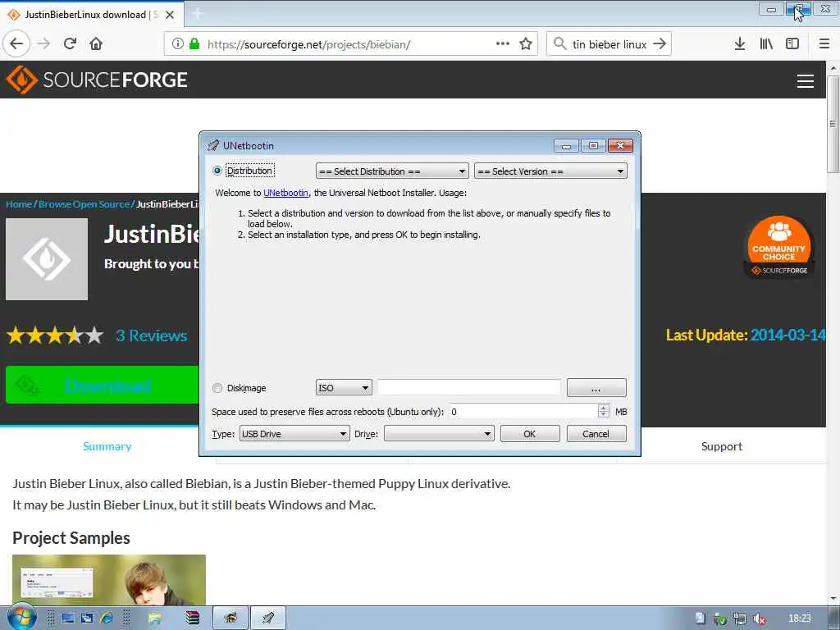Open the Firefox hamburger menu

(x=824, y=44)
